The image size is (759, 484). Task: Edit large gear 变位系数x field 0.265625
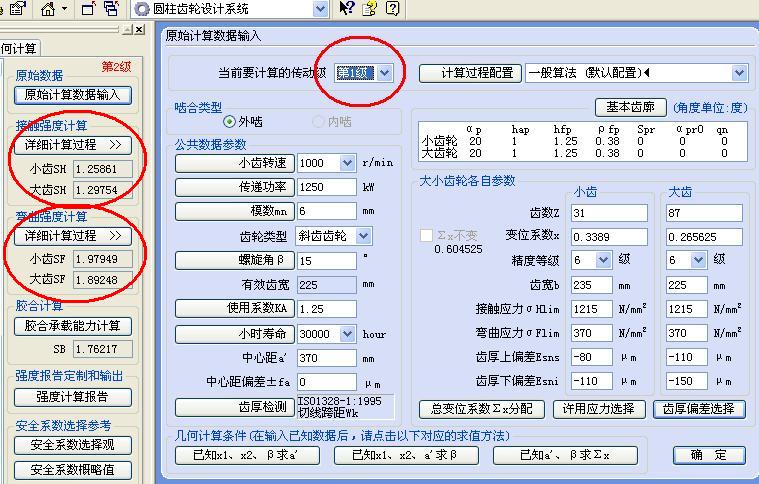(x=704, y=237)
